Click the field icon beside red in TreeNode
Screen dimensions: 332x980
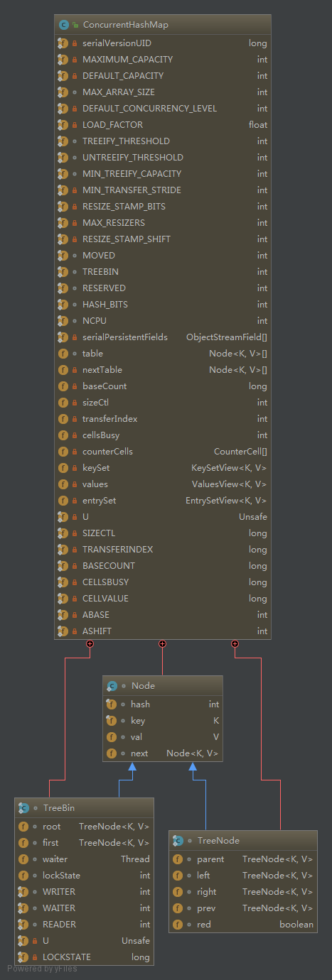[x=178, y=925]
